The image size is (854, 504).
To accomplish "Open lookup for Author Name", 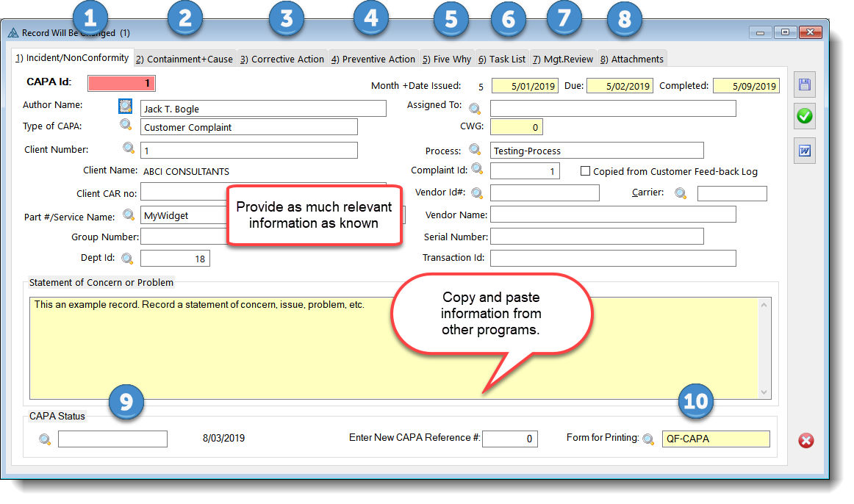I will point(126,106).
